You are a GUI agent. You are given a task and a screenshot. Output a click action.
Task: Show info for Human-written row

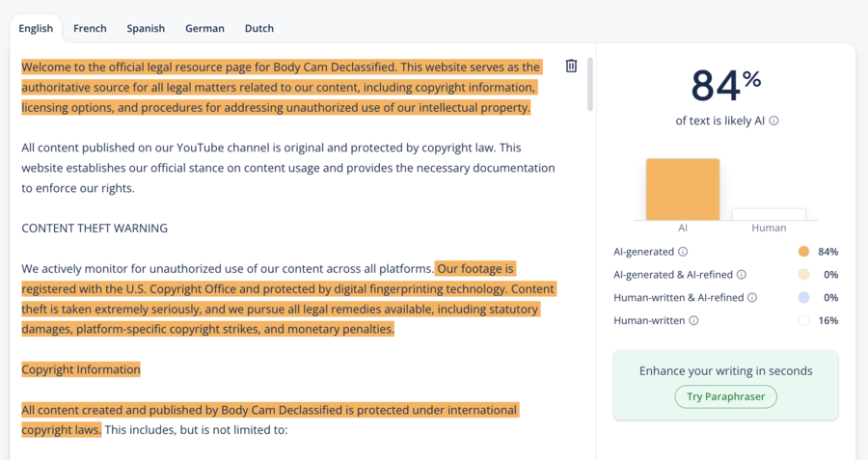tap(693, 320)
